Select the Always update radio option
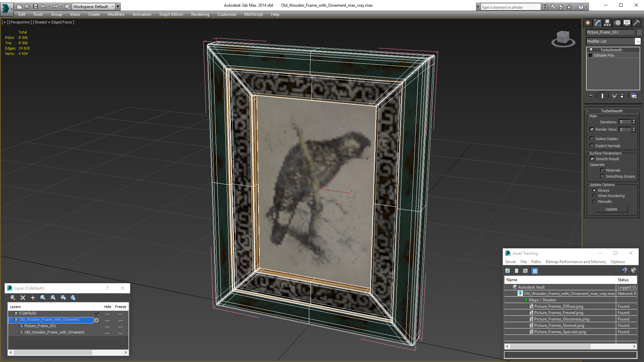Viewport: 644px width, 362px height. (594, 190)
